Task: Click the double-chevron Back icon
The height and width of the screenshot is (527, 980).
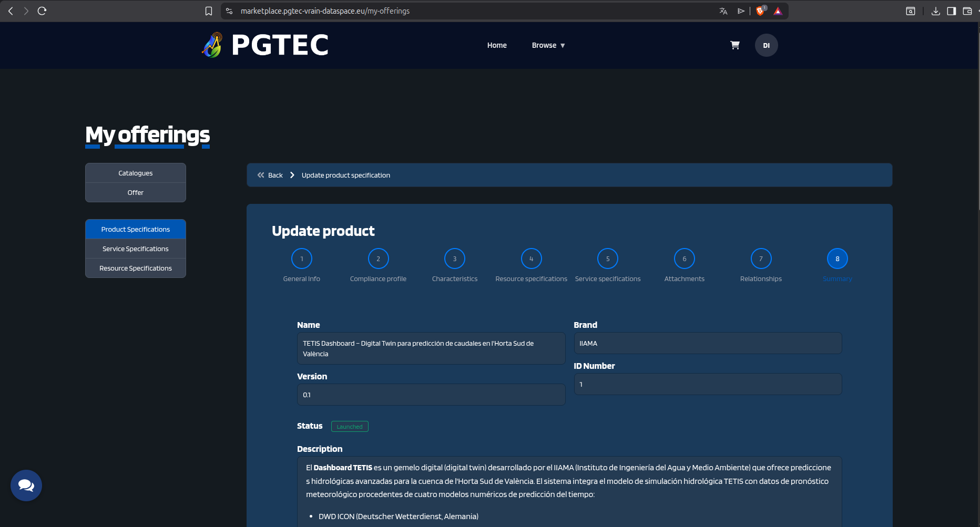Action: tap(261, 175)
